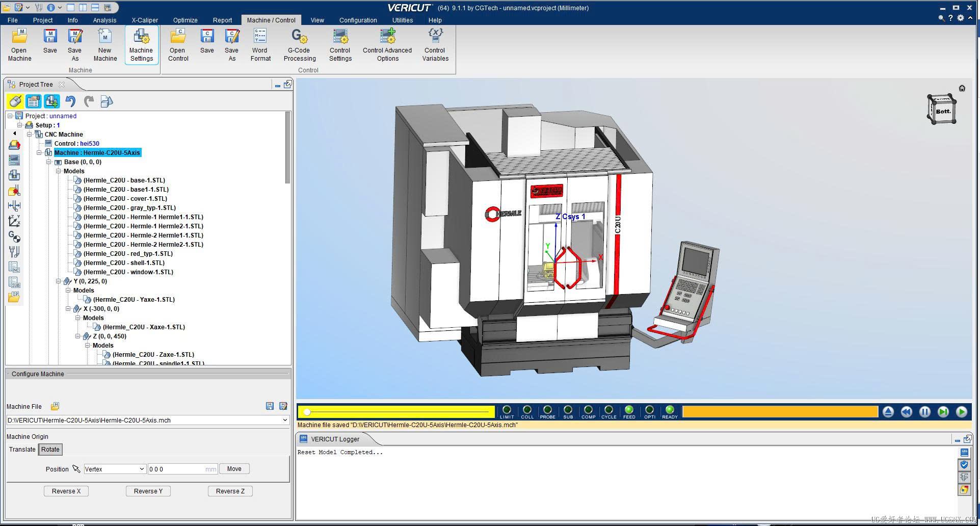
Task: Click the Move button
Action: pyautogui.click(x=234, y=469)
